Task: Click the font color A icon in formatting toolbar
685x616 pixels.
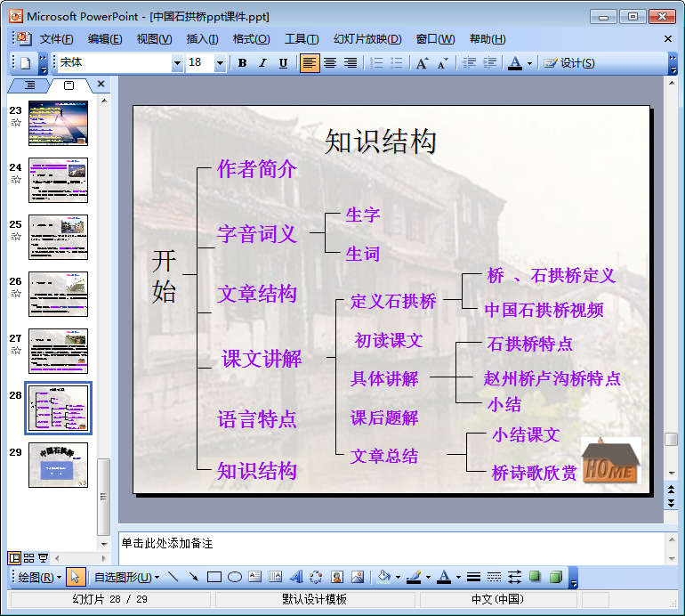Action: point(515,63)
